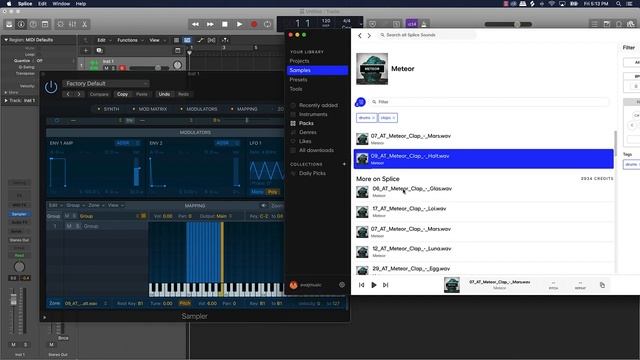
Task: Solo Group 1 in Sampler mapping
Action: (77, 226)
